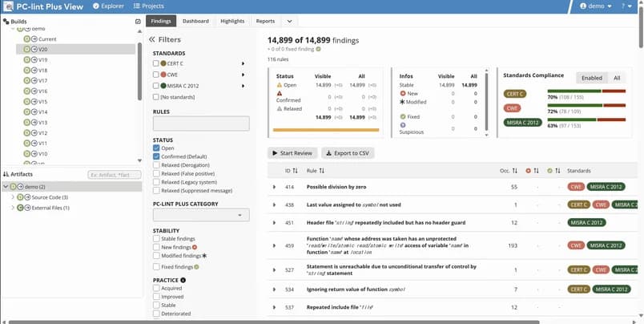Expand rule 459 findings row
Screen dimensions: 644x324
point(275,245)
